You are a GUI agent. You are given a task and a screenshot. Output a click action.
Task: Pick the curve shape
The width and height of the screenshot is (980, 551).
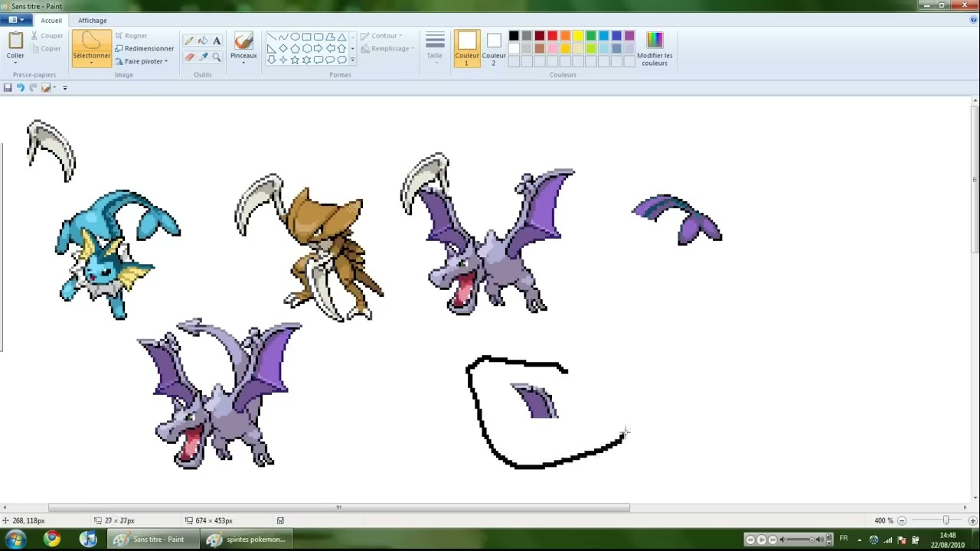(283, 37)
